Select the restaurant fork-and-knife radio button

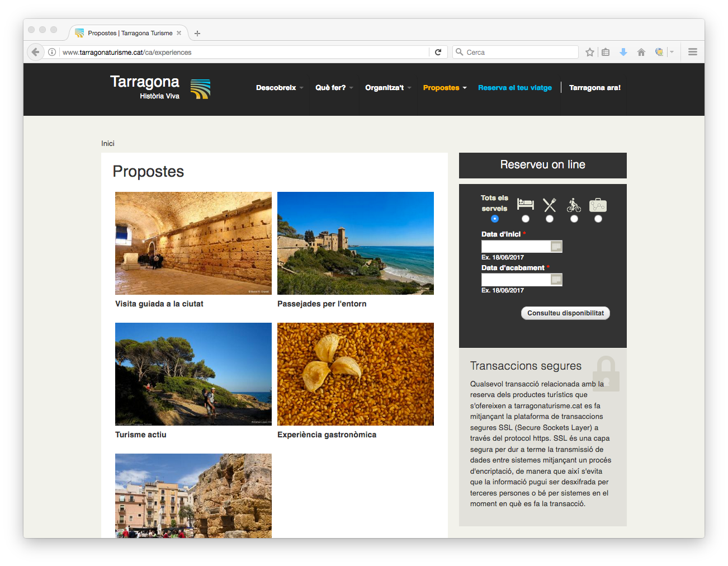coord(550,219)
